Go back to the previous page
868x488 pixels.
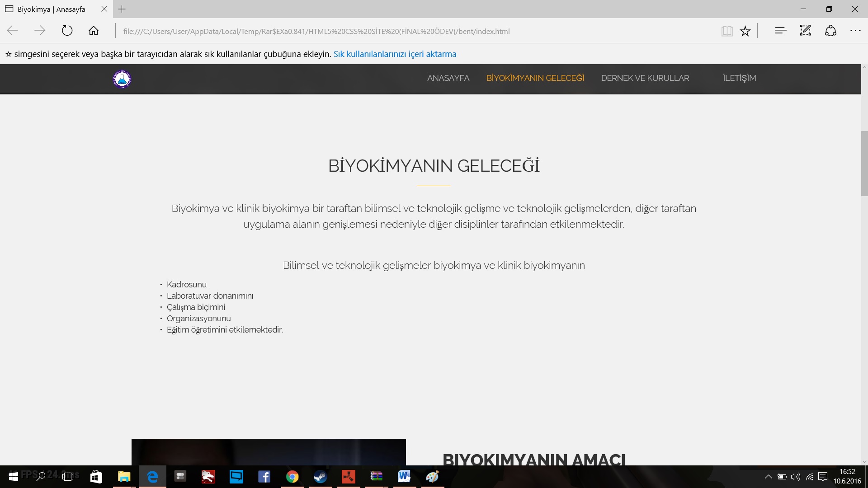point(12,31)
